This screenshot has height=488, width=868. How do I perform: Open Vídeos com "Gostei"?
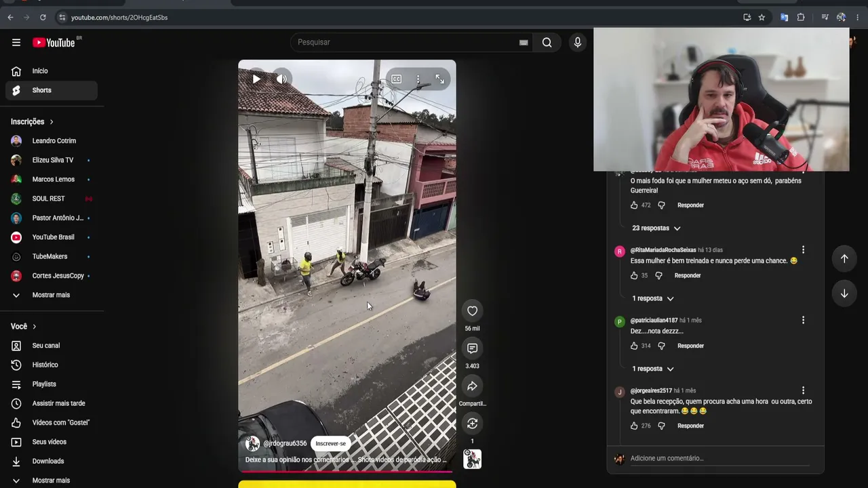click(x=52, y=422)
